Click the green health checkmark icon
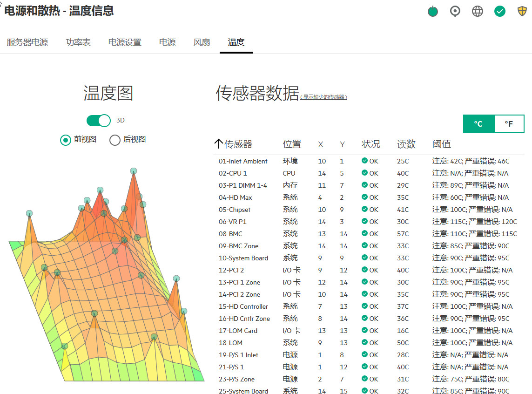Image resolution: width=532 pixels, height=394 pixels. (500, 11)
